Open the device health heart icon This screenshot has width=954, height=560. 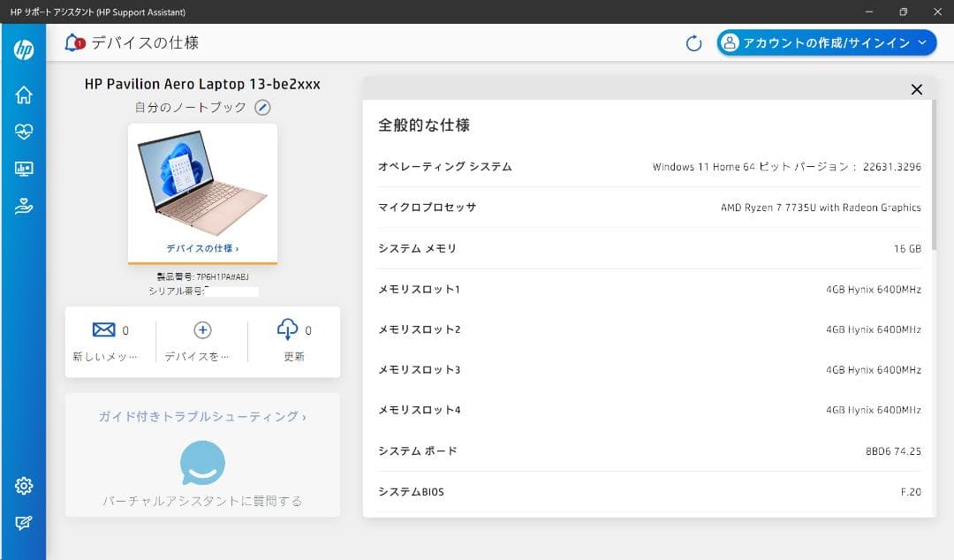click(23, 132)
